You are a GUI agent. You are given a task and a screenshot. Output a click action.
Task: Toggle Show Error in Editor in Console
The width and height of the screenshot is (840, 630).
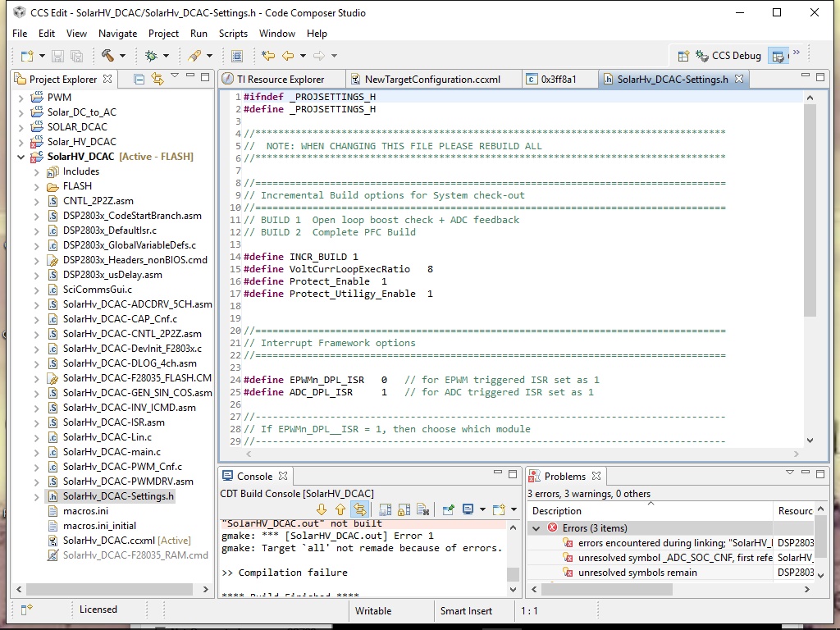(x=359, y=509)
